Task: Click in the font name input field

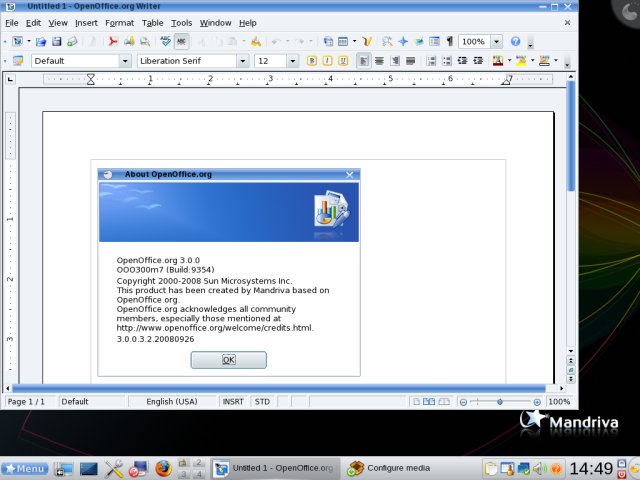Action: pos(187,61)
